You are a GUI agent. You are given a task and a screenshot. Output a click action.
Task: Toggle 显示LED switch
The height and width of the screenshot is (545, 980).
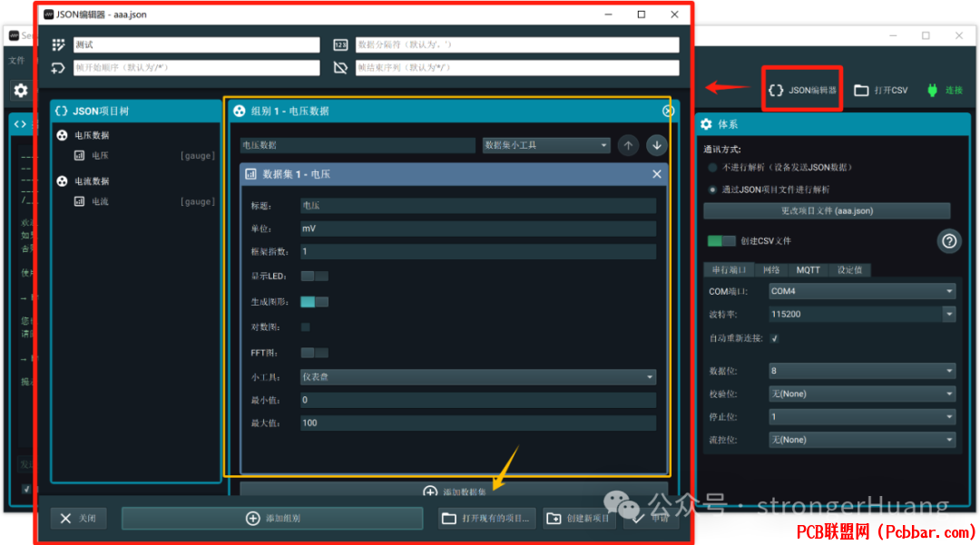[314, 276]
